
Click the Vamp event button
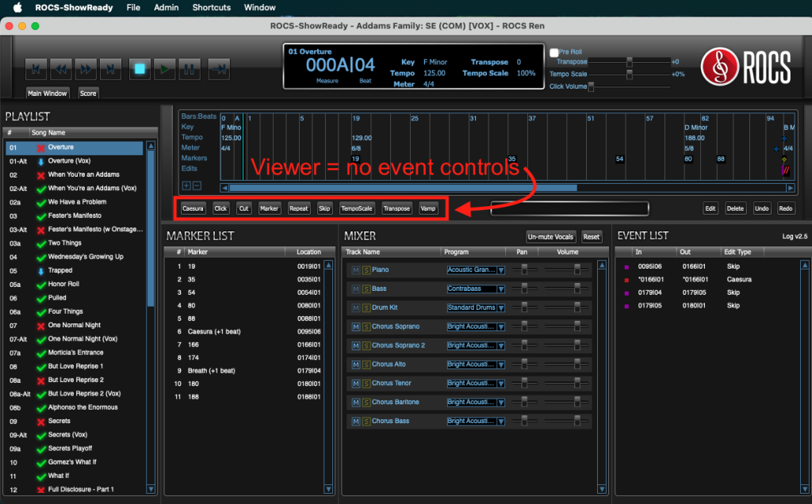pyautogui.click(x=427, y=208)
